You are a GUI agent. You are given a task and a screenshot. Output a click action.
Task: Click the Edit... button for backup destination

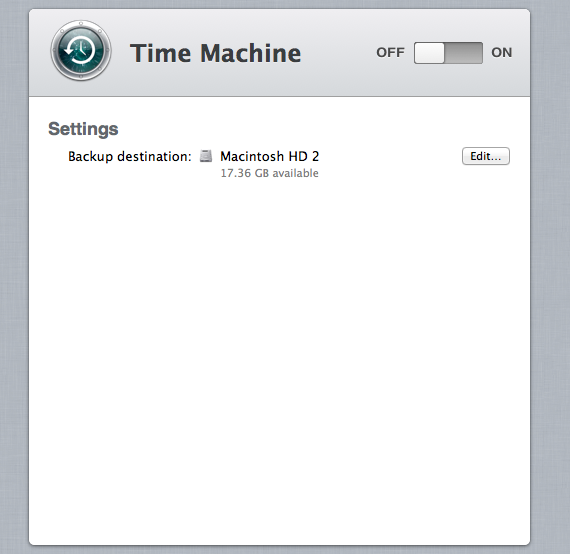point(486,156)
